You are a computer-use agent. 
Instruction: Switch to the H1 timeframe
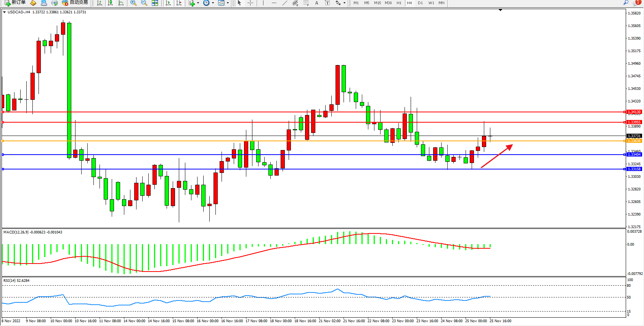click(399, 3)
